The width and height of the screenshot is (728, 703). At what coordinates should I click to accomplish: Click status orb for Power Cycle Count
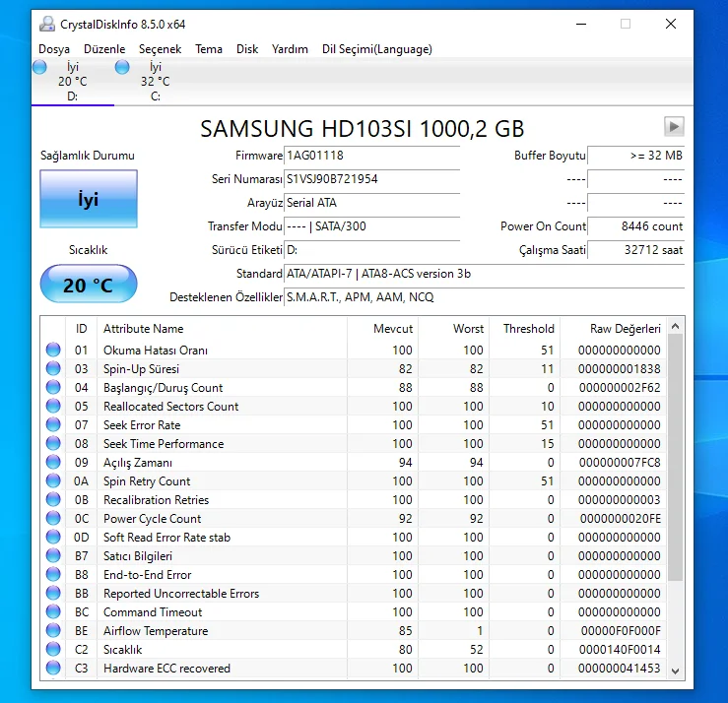[53, 518]
